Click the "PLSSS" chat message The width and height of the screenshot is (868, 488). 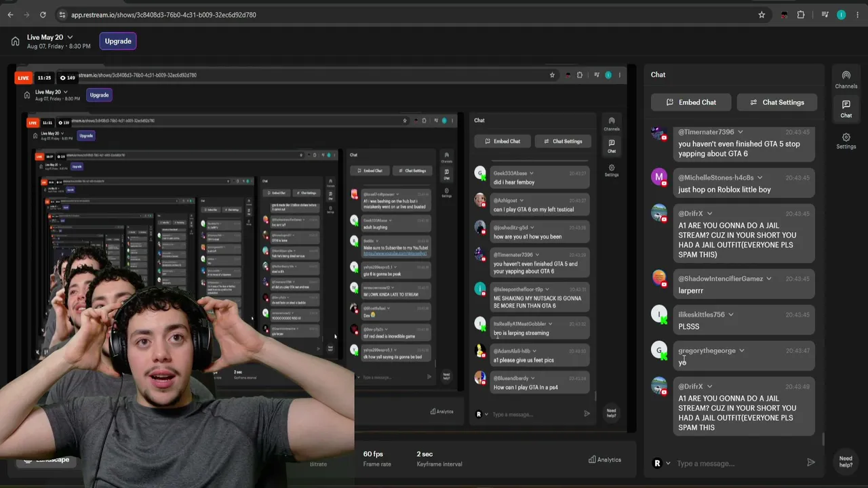click(689, 327)
